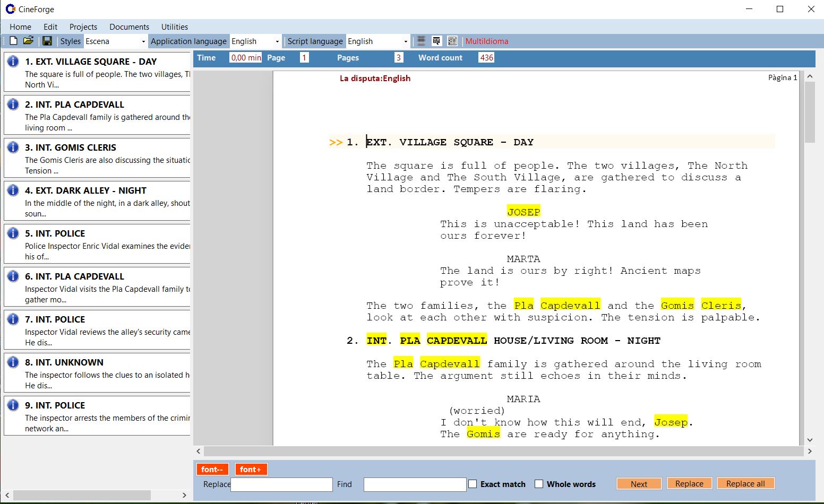Click the page layout preview icon in the toolbar
824x504 pixels.
(436, 40)
